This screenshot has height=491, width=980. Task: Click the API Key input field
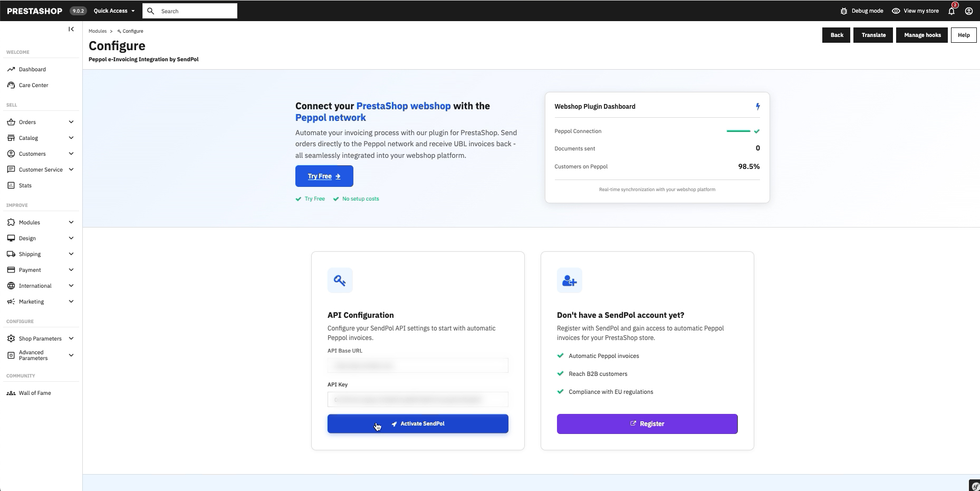[x=418, y=399]
